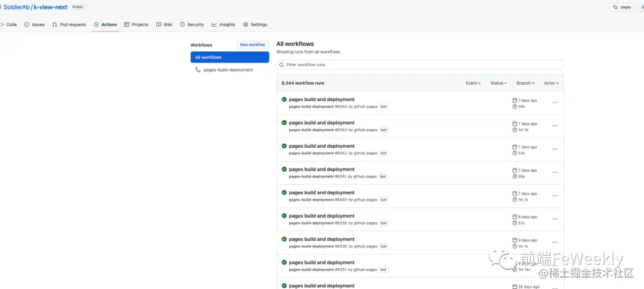Image resolution: width=644 pixels, height=289 pixels.
Task: Click the bot label on run #8344
Action: coord(383,107)
